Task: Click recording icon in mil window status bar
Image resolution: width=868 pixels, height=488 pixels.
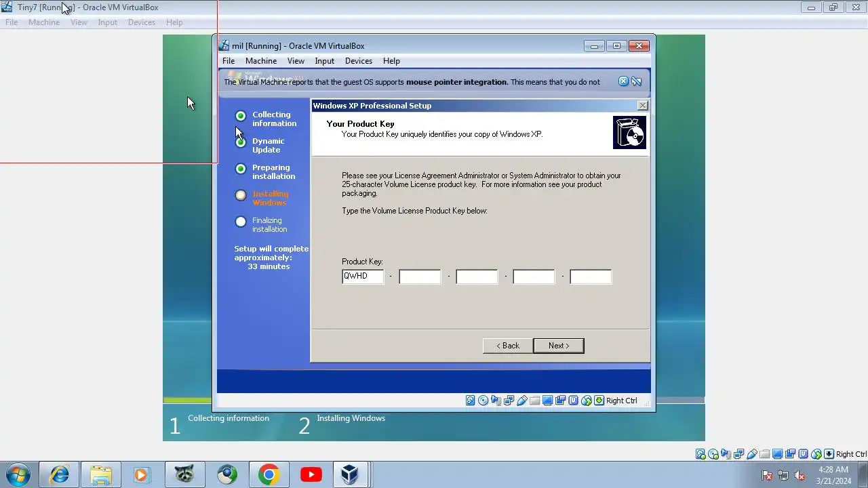Action: coord(560,401)
